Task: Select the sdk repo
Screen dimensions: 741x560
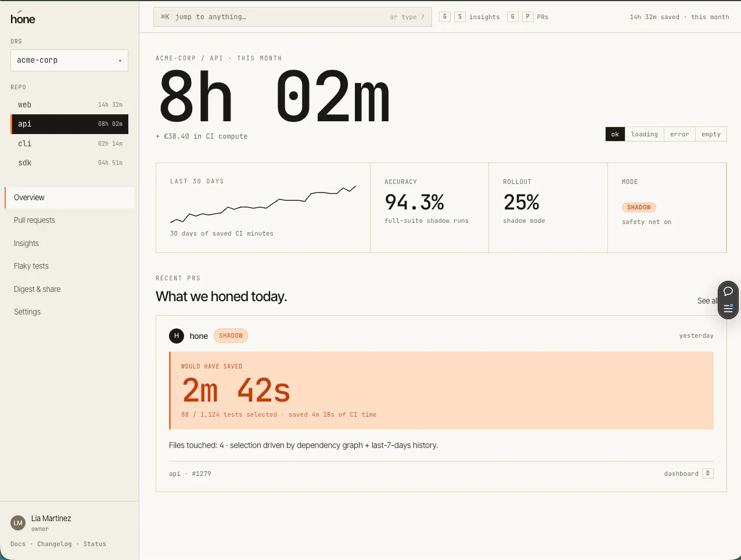Action: [70, 162]
